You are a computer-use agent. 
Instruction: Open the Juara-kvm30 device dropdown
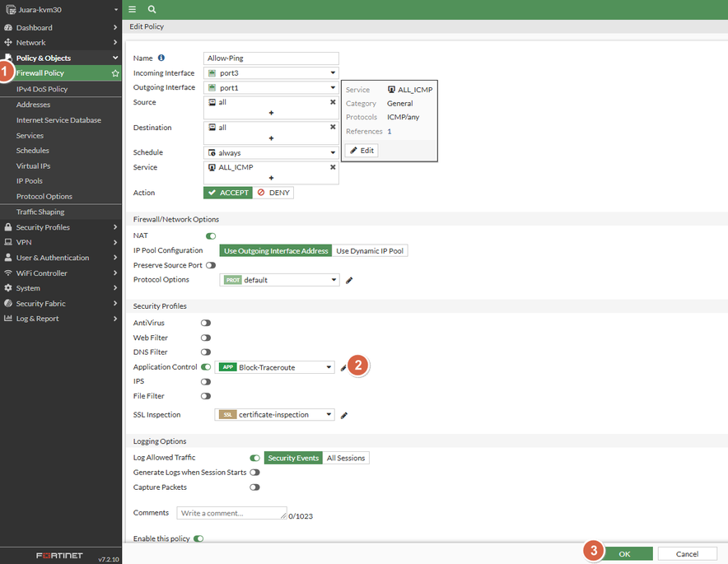[x=61, y=9]
